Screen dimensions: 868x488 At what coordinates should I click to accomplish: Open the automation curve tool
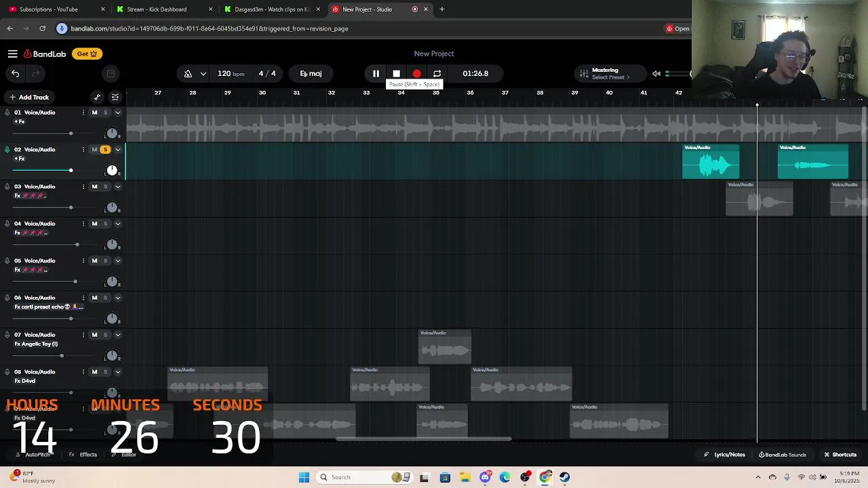97,97
